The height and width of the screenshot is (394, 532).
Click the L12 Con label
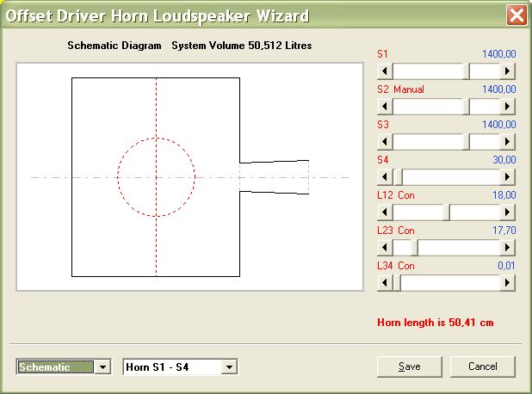[396, 195]
